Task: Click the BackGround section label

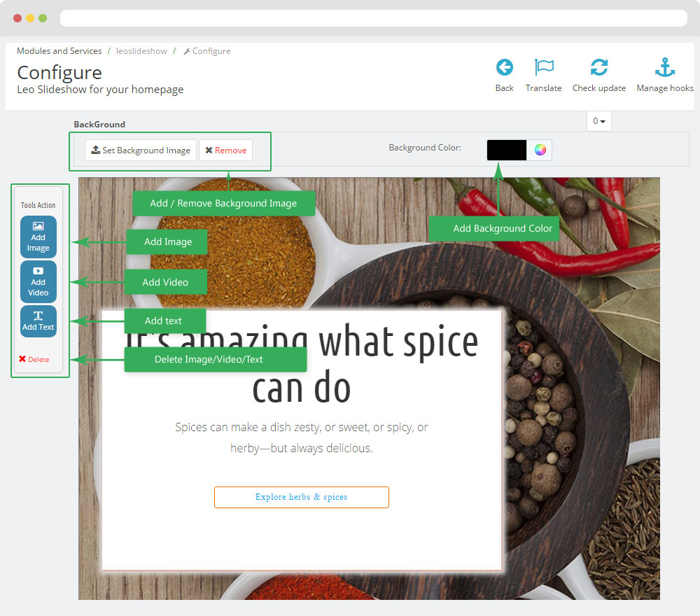Action: [x=99, y=125]
